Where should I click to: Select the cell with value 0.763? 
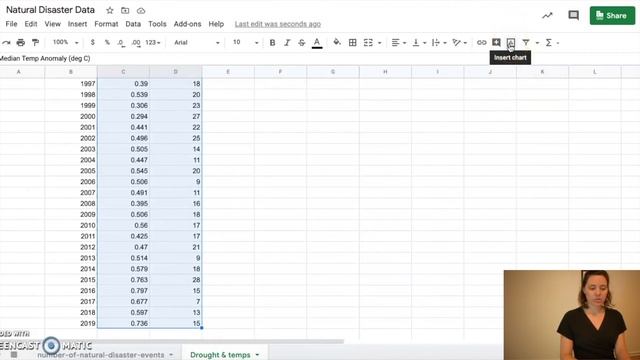tap(123, 280)
